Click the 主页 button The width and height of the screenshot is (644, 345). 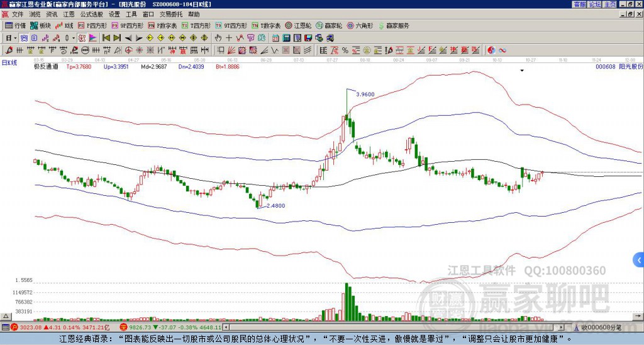(610, 4)
